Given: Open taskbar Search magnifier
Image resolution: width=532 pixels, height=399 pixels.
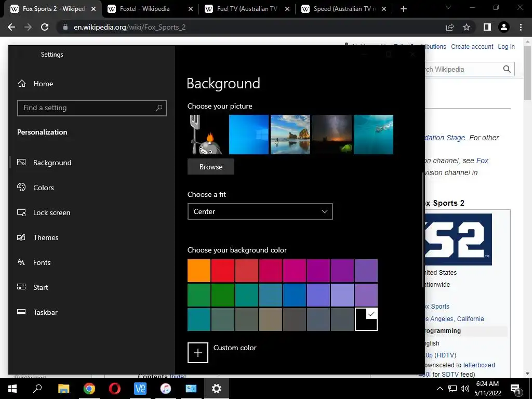Looking at the screenshot, I should pyautogui.click(x=37, y=389).
